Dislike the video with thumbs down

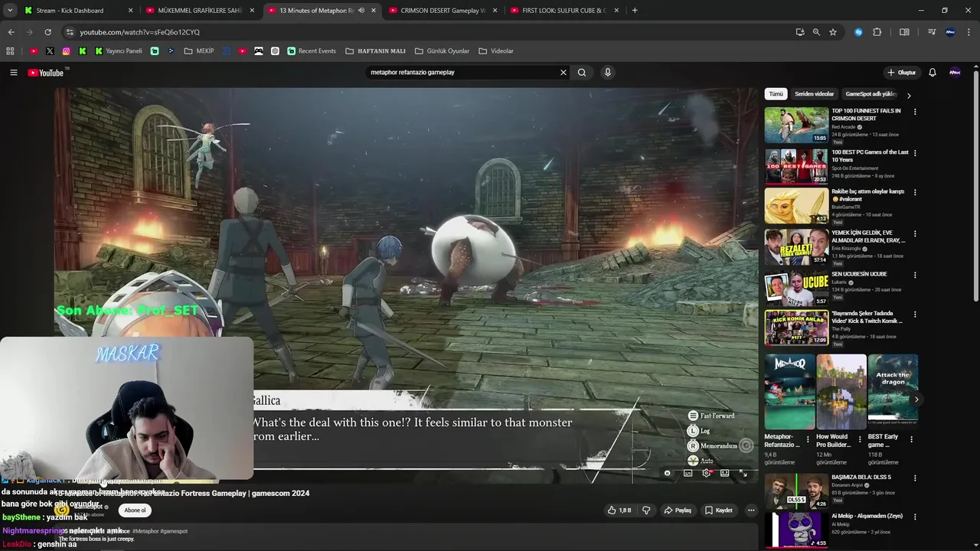click(x=646, y=510)
